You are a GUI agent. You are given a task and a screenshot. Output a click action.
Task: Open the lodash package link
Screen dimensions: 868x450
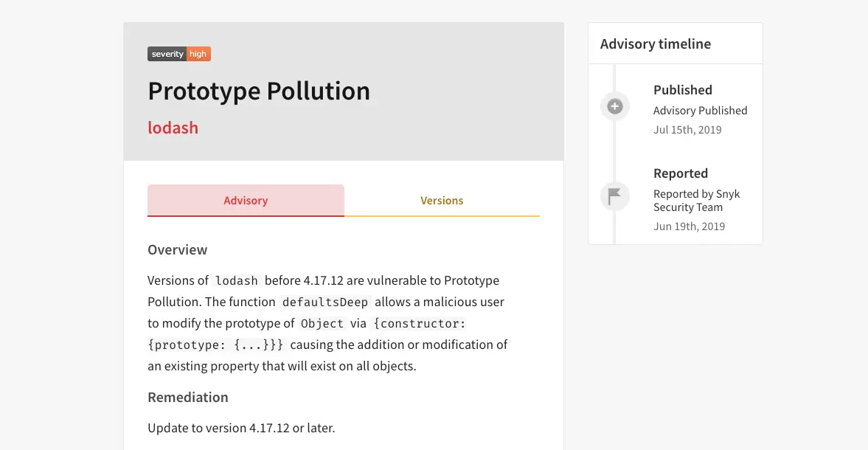[x=173, y=128]
